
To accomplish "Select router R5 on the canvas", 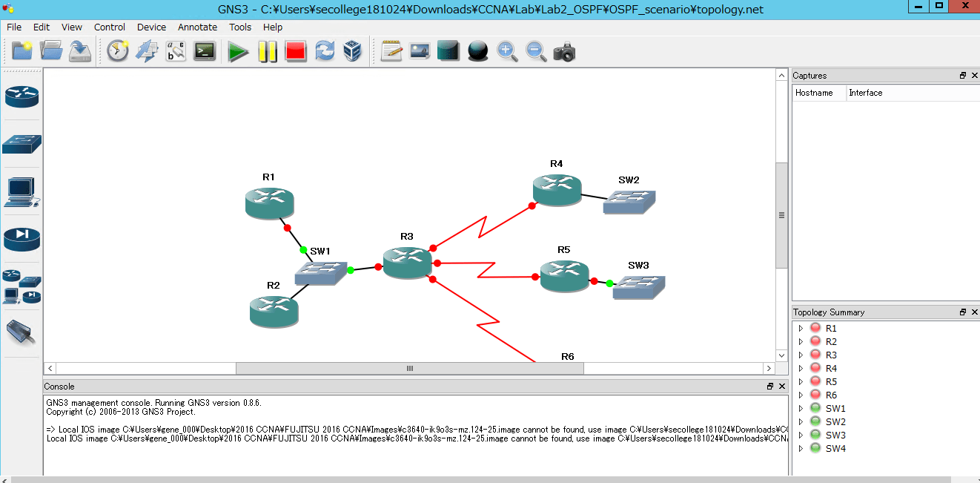I will tap(564, 276).
